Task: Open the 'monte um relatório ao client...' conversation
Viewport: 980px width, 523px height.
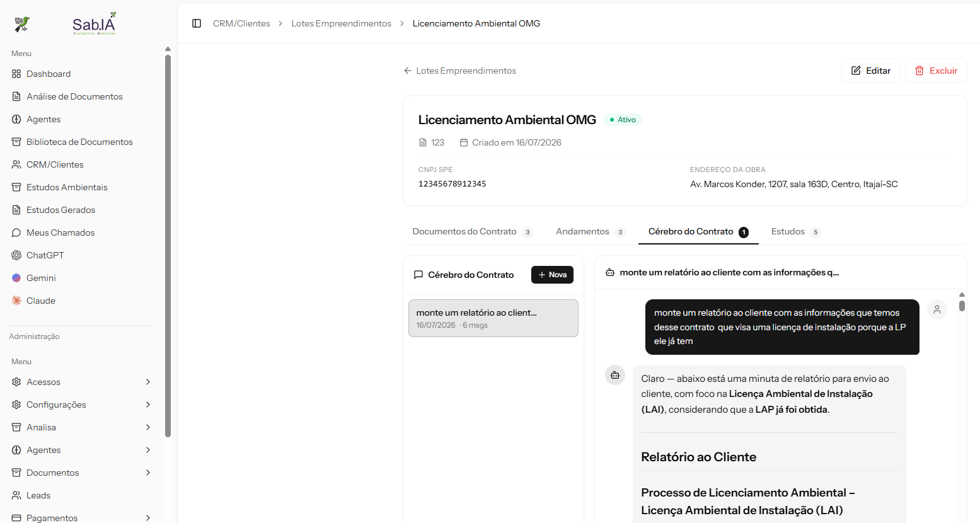Action: (x=493, y=318)
